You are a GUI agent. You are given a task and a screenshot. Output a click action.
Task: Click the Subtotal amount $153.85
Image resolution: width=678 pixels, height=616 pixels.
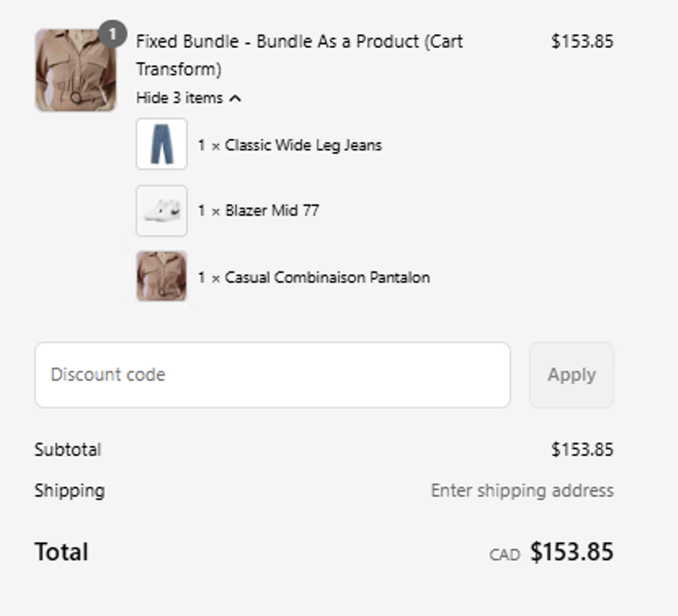(x=582, y=450)
